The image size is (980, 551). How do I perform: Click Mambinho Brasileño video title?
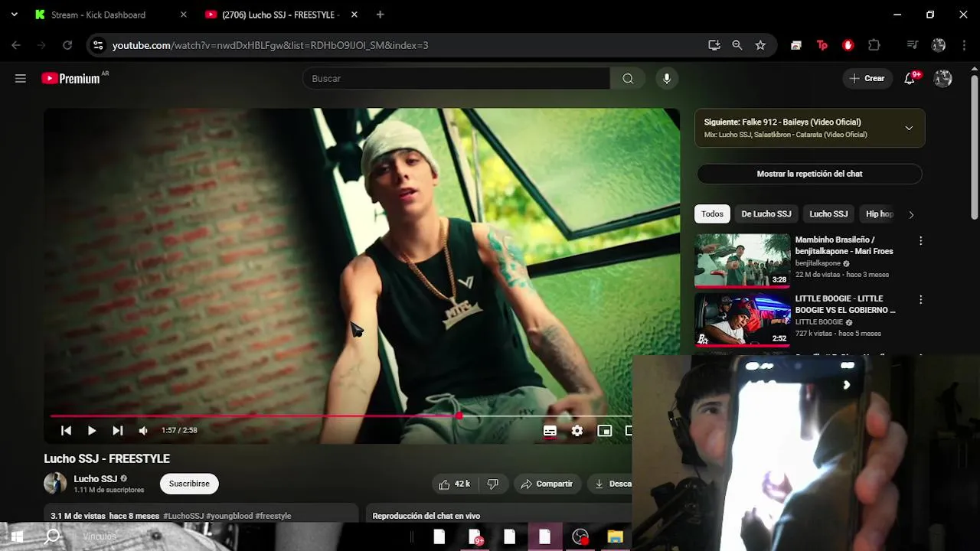(x=844, y=245)
